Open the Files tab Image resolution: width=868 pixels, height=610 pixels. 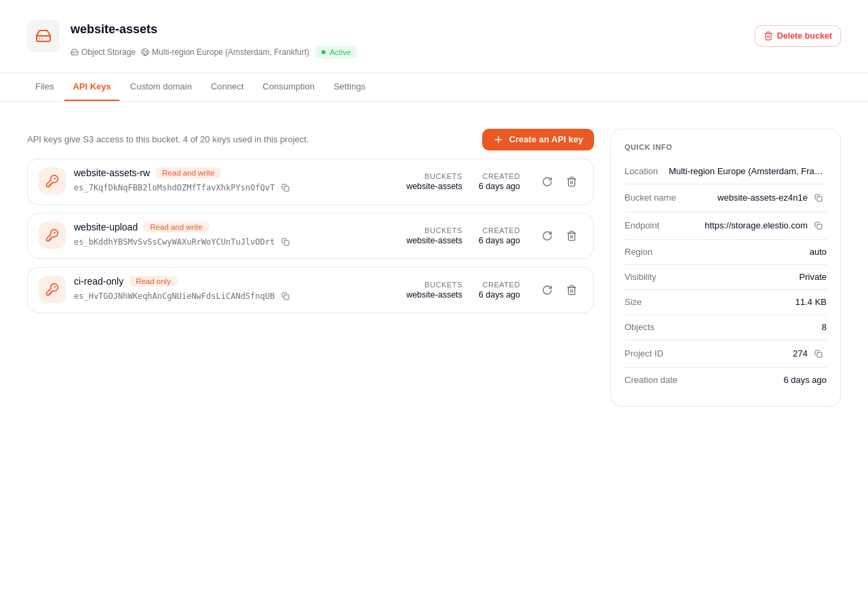pos(45,87)
